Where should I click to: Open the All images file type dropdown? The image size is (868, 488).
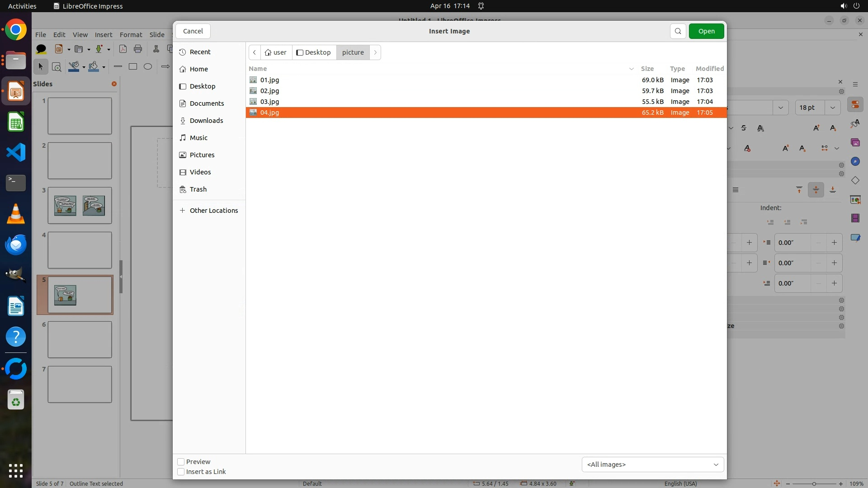coord(652,465)
